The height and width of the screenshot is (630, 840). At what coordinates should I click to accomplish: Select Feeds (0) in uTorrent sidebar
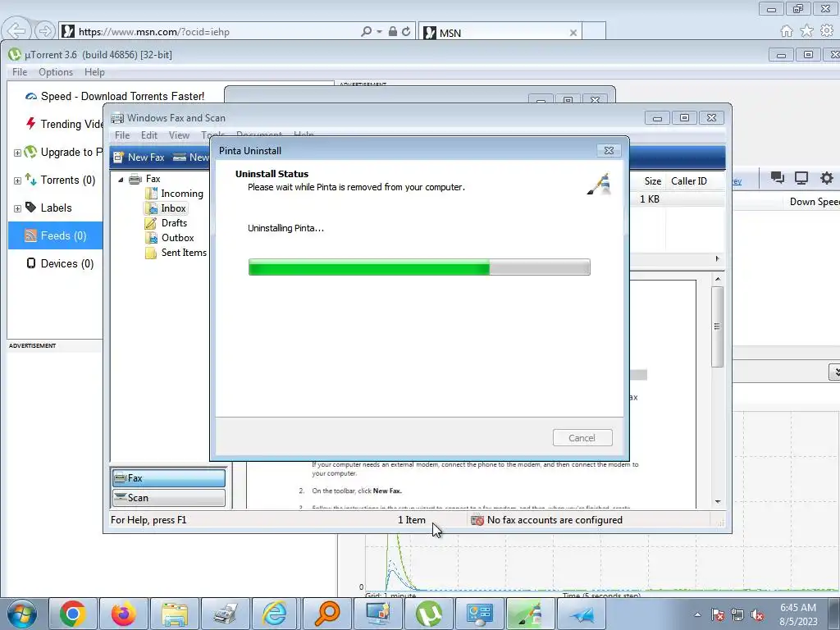pyautogui.click(x=56, y=235)
